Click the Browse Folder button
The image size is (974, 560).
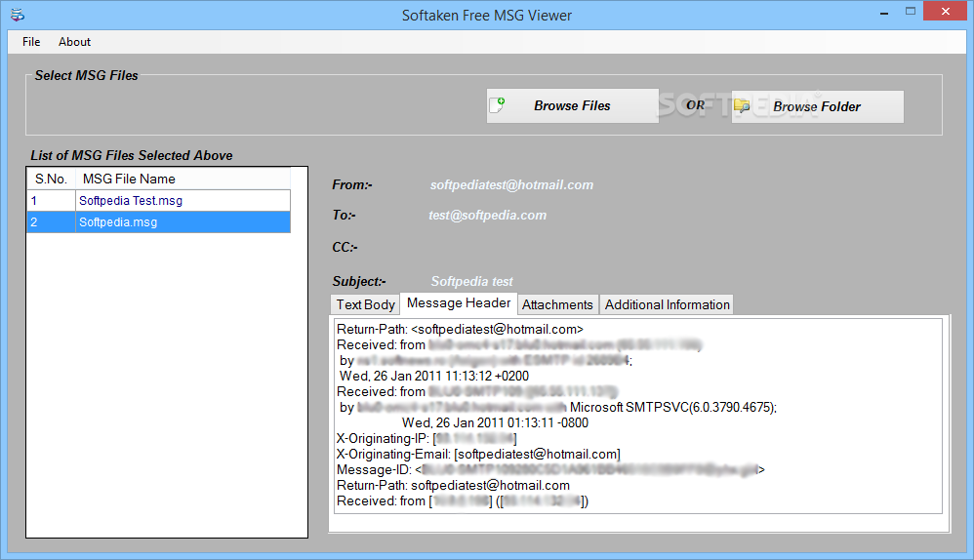pyautogui.click(x=818, y=106)
